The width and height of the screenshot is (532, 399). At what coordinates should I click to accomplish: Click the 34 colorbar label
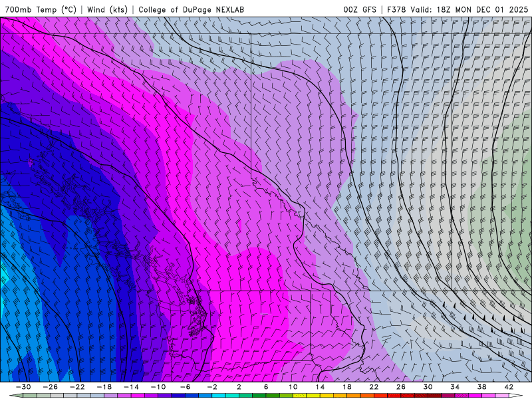[455, 387]
